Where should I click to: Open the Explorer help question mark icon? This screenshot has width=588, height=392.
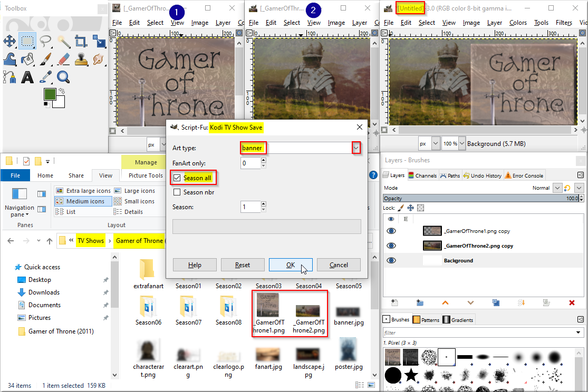[x=373, y=175]
